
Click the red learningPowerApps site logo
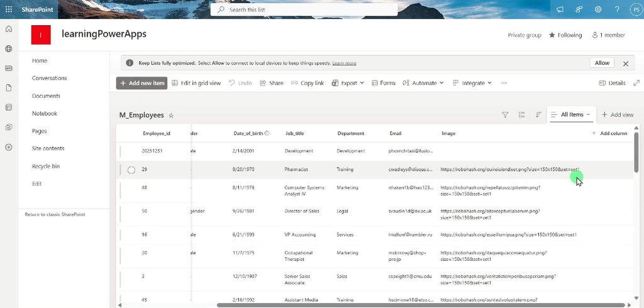click(x=41, y=35)
